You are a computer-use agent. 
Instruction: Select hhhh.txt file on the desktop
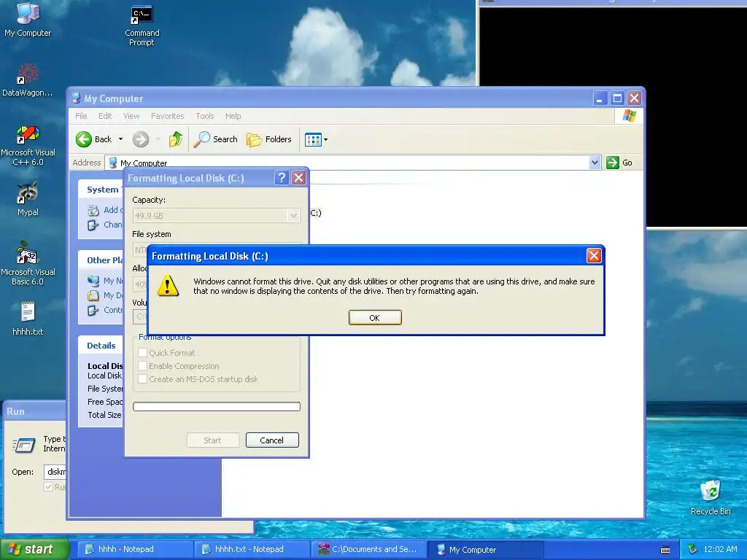point(28,319)
